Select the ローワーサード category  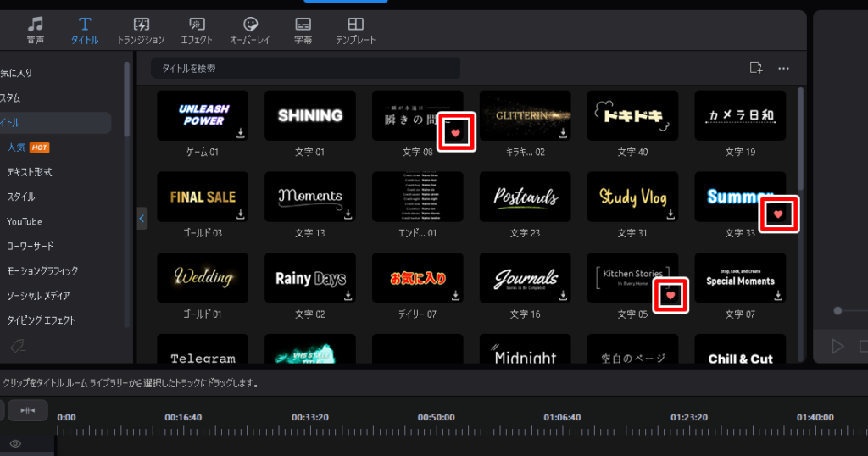(31, 247)
